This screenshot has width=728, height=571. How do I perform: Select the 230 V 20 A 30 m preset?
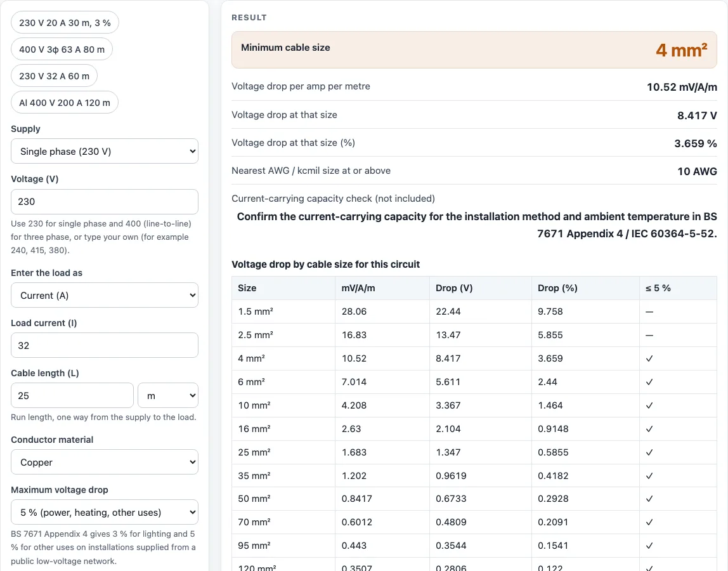tap(65, 23)
